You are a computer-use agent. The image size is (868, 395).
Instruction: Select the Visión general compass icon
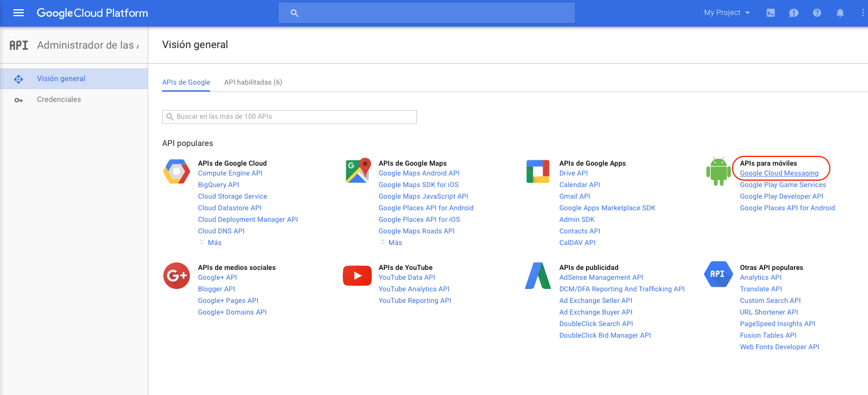pyautogui.click(x=19, y=78)
